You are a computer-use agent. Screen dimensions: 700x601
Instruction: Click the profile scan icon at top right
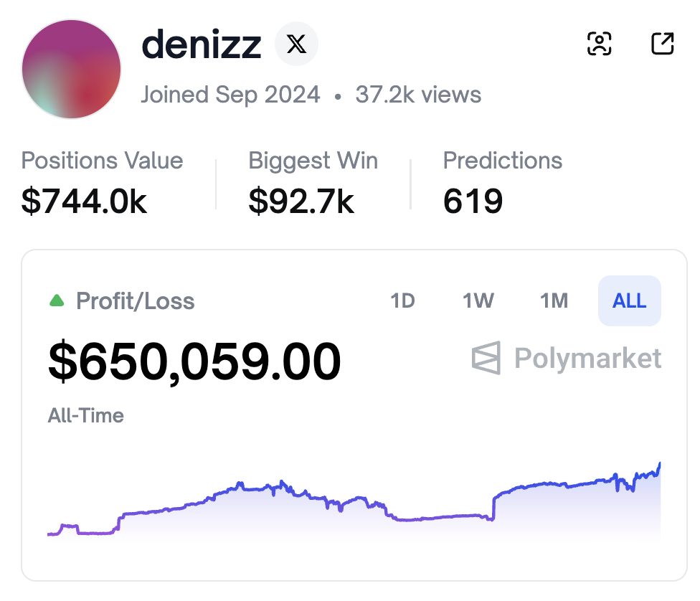599,44
